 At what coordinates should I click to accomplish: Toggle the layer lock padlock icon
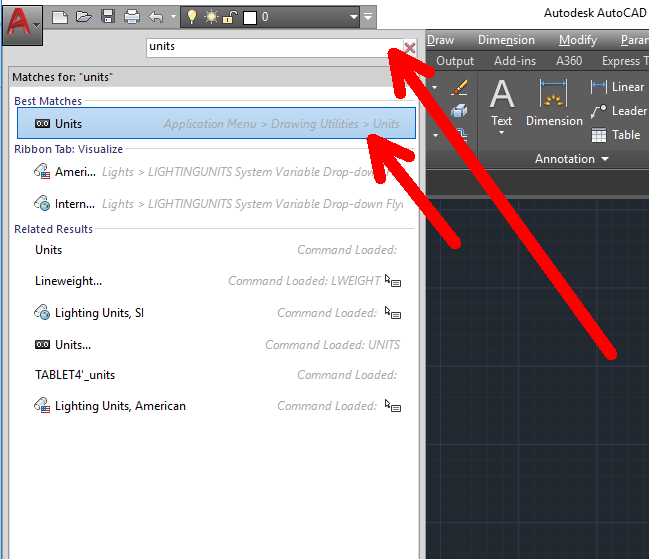click(x=230, y=17)
